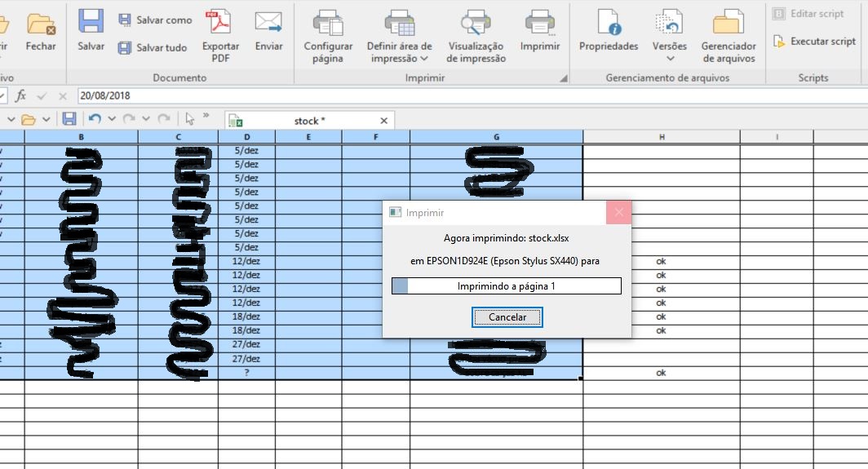Select the stock document tab

click(x=309, y=121)
